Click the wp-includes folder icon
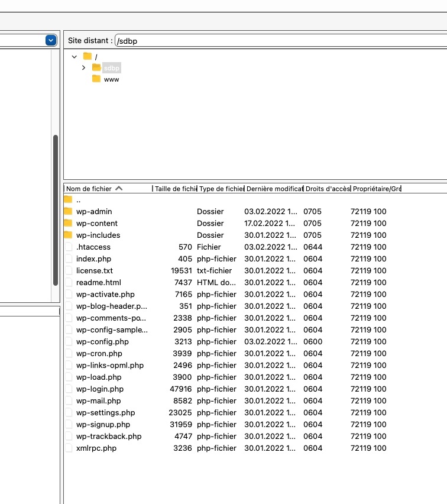Viewport: 447px width, 504px height. click(68, 235)
